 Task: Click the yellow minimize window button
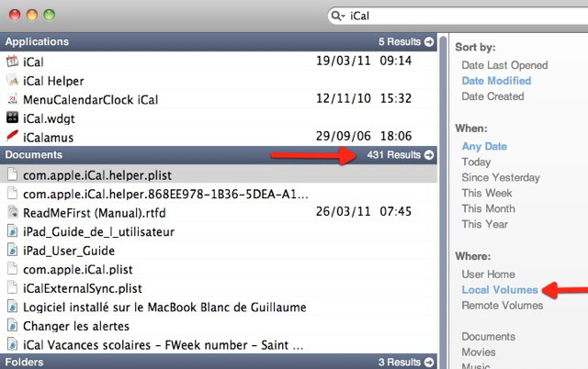32,15
